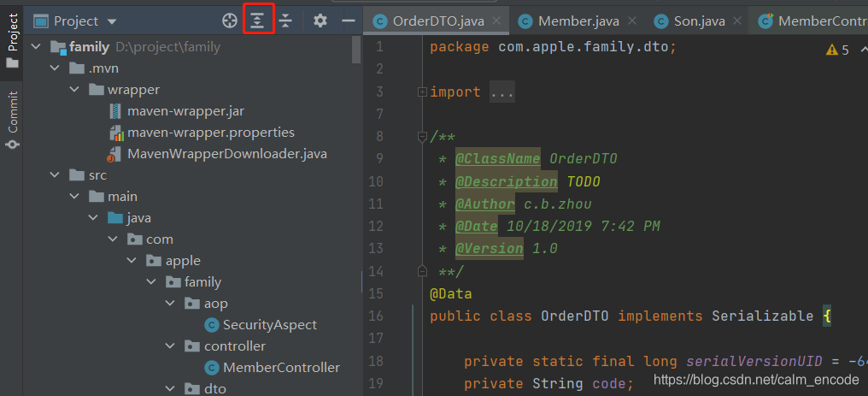Click the chevron next to the warning count
The height and width of the screenshot is (396, 868).
pos(864,50)
